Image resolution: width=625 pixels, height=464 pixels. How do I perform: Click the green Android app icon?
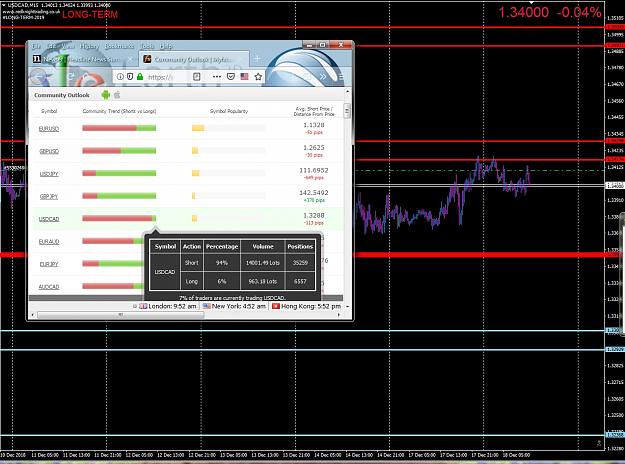click(x=106, y=95)
